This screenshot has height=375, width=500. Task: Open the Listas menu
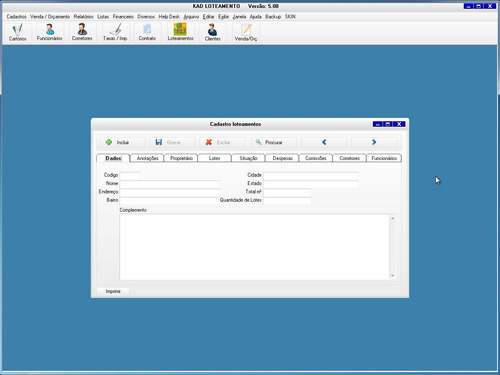(x=103, y=17)
